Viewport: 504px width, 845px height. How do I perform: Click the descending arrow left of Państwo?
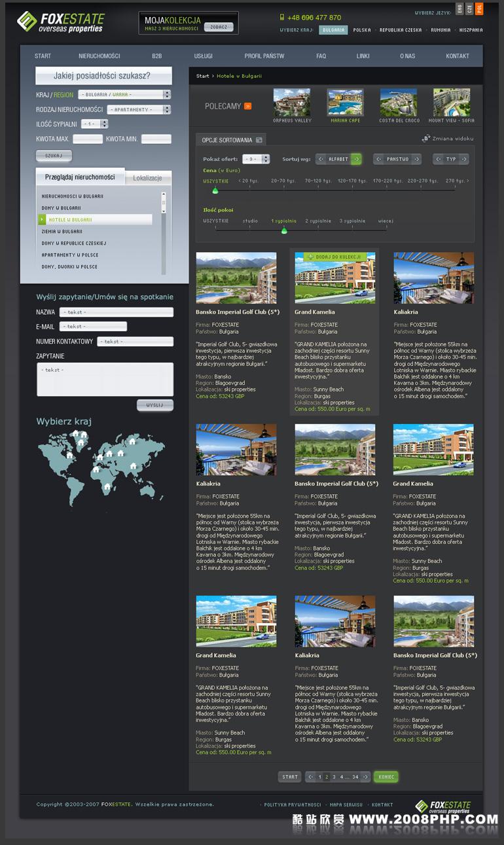(378, 159)
